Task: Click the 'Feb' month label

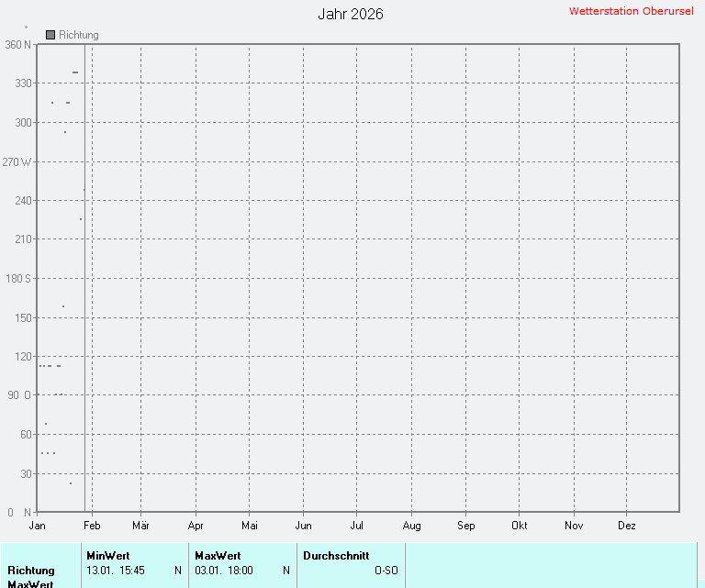Action: (92, 526)
